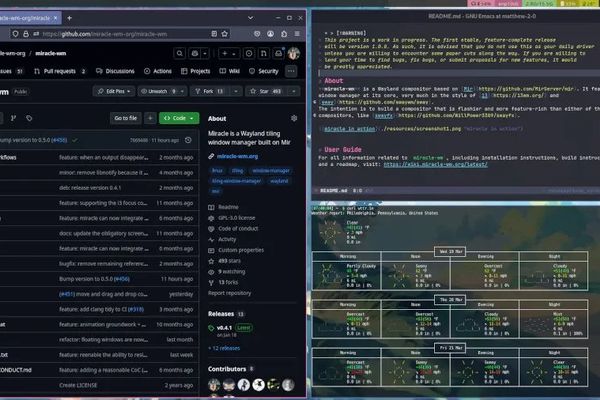The image size is (600, 400).
Task: Click the padlock icon in address bar
Action: pyautogui.click(x=26, y=34)
